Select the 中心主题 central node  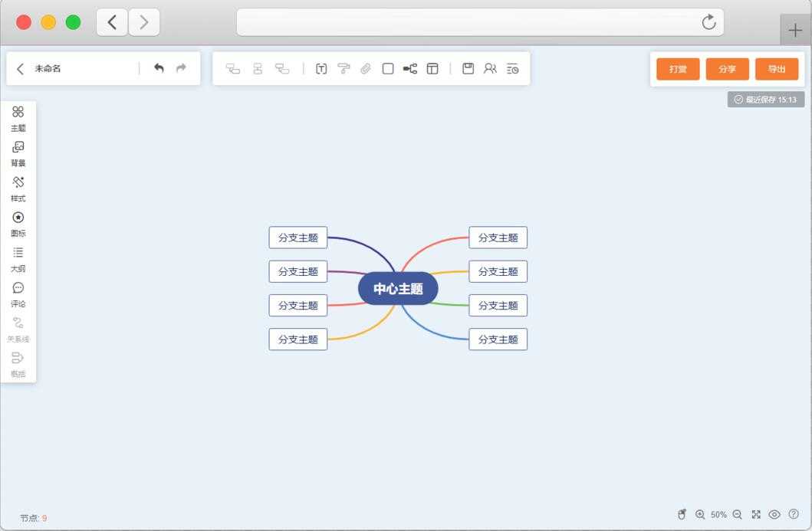(x=398, y=289)
